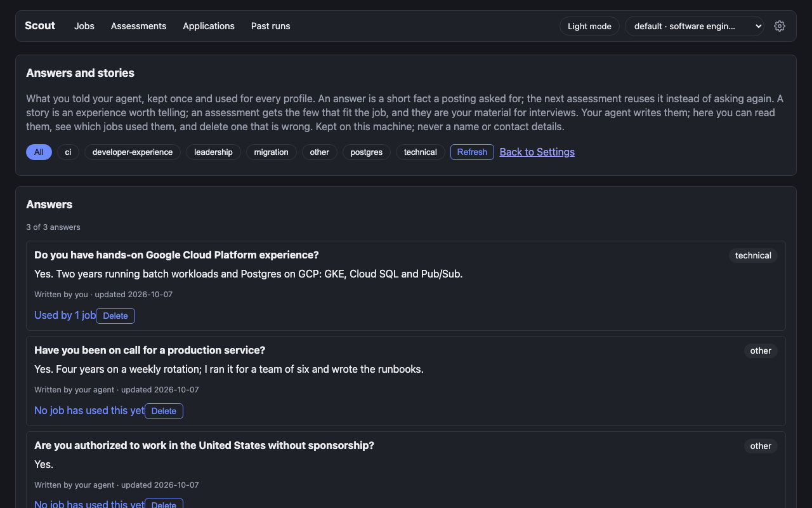The width and height of the screenshot is (812, 508).
Task: Delete the on-call production service answer
Action: coord(164,411)
